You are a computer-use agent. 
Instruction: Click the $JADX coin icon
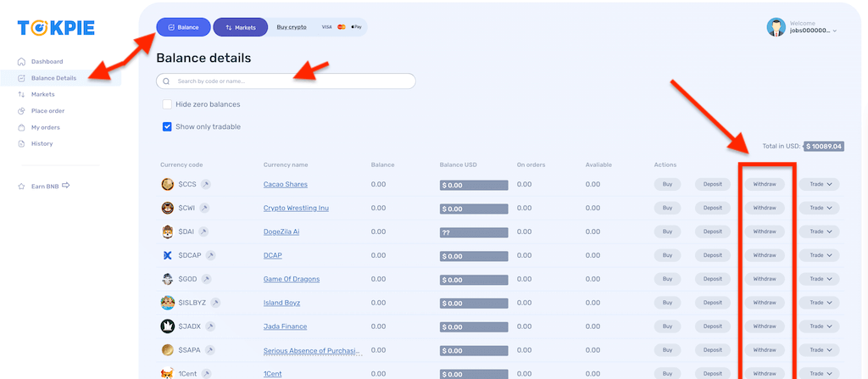point(168,326)
